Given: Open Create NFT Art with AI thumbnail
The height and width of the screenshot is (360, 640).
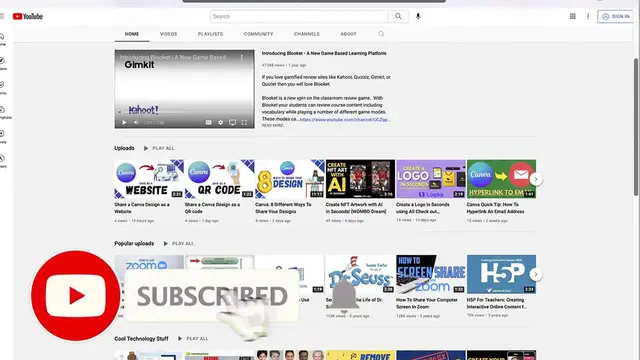Looking at the screenshot, I should 360,179.
